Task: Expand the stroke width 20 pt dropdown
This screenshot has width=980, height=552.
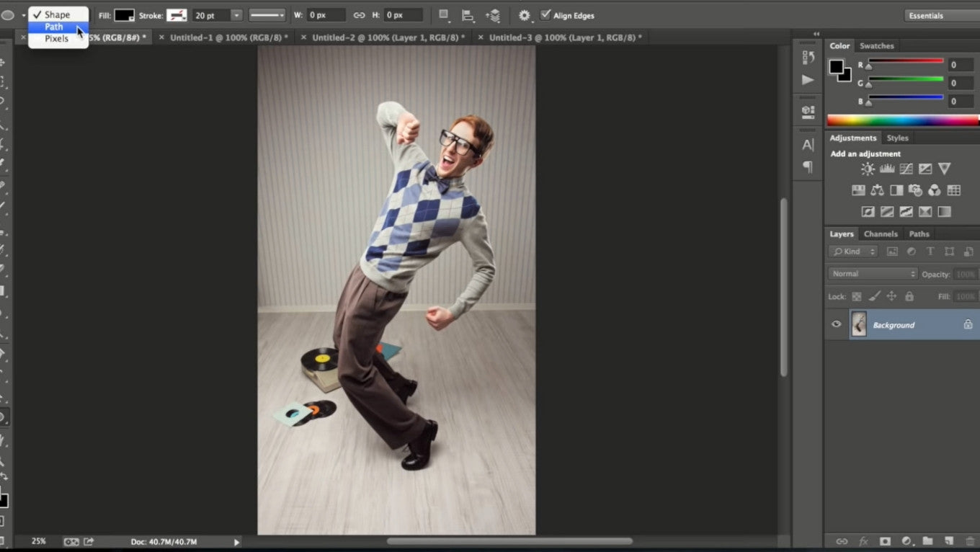Action: [x=236, y=15]
